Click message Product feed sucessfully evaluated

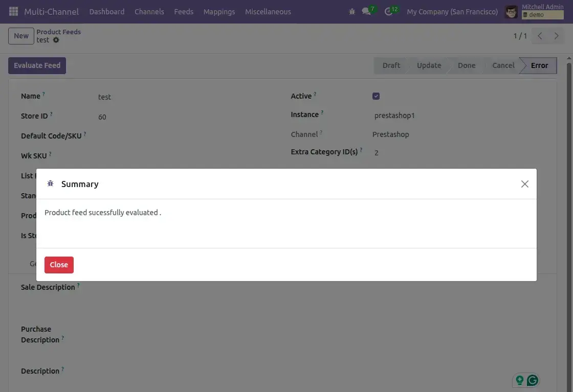click(x=103, y=213)
